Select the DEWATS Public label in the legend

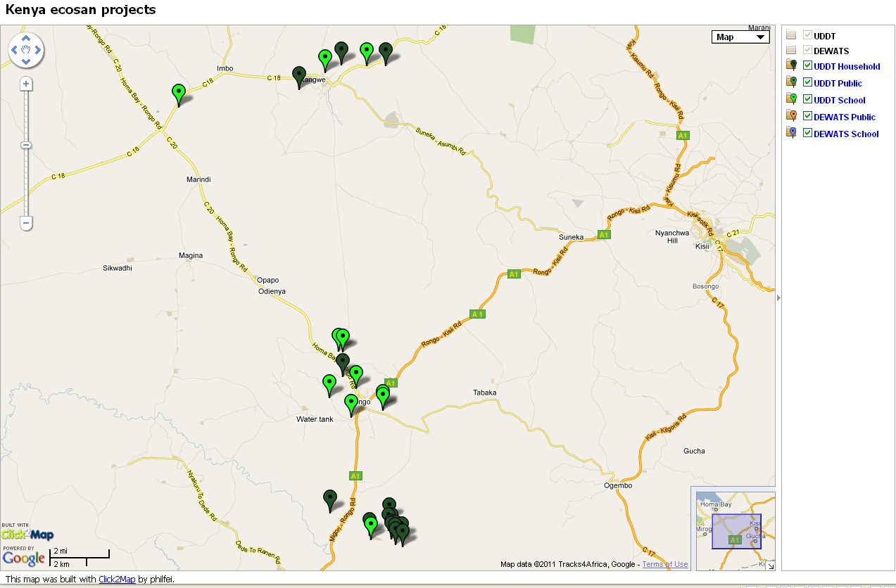[844, 116]
